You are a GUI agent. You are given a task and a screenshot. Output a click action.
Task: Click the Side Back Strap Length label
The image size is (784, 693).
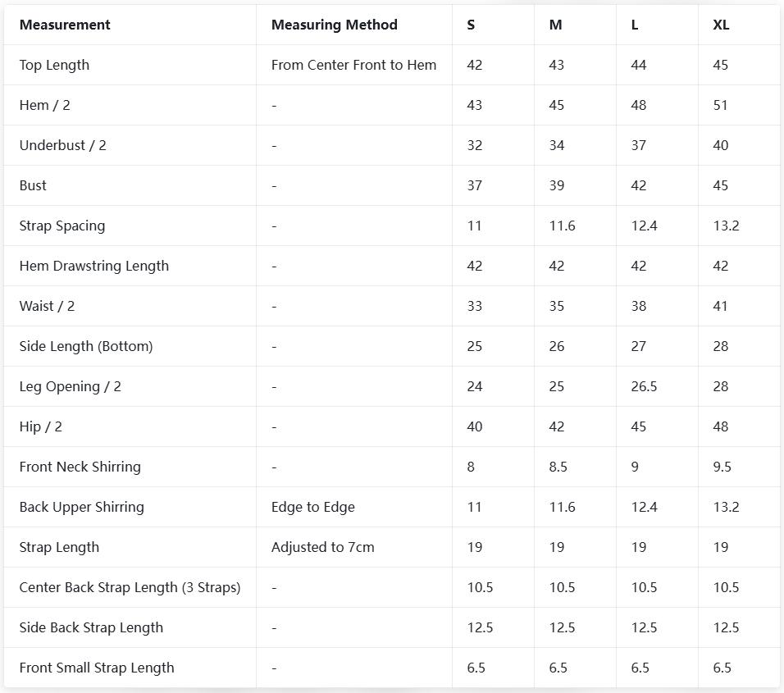[x=91, y=627]
